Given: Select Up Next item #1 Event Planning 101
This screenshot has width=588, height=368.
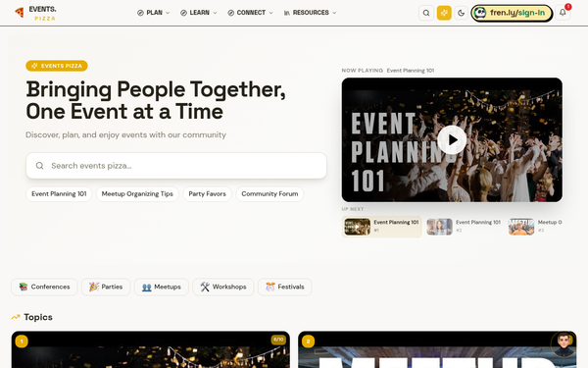Looking at the screenshot, I should 382,227.
